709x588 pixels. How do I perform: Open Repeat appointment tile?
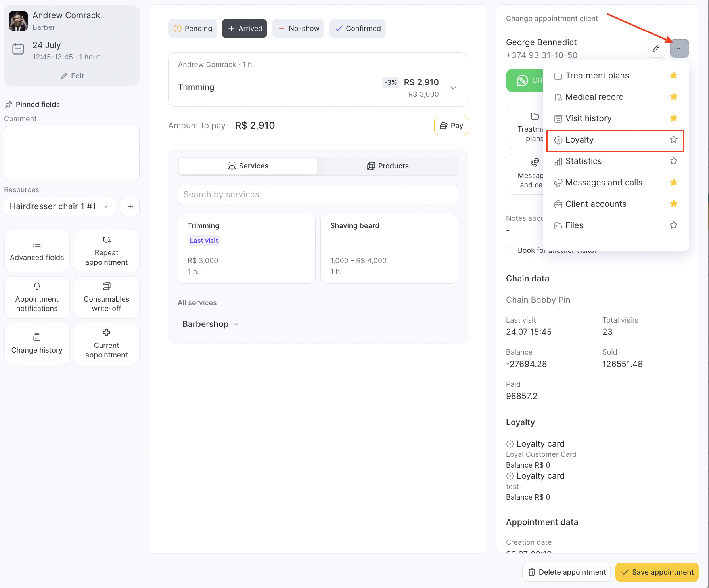coord(107,251)
